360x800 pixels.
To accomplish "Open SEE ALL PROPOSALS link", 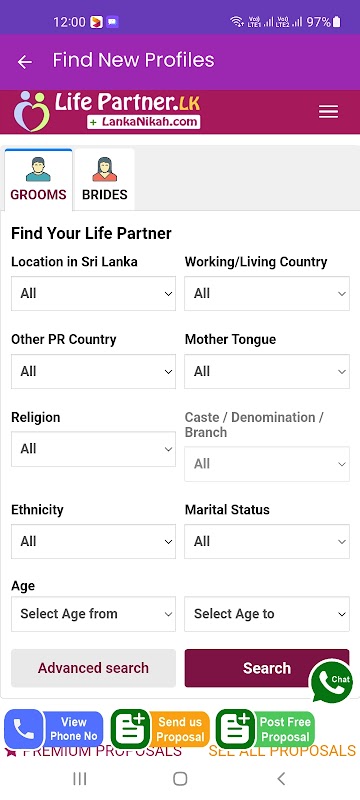I will (x=282, y=751).
